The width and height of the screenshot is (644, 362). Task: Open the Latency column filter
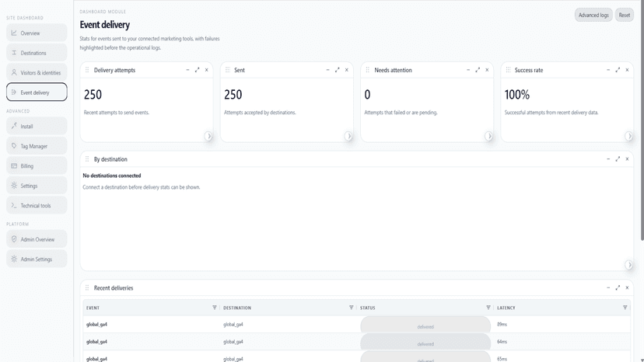pos(625,308)
